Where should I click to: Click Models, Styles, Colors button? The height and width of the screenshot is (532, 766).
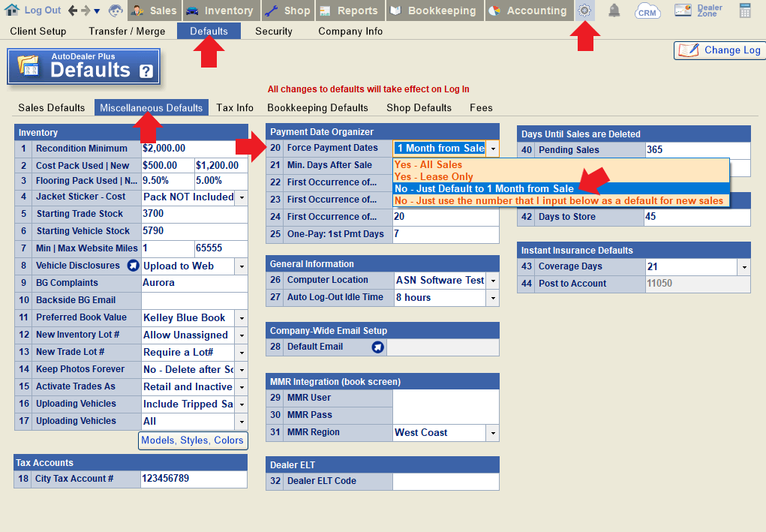pyautogui.click(x=193, y=440)
